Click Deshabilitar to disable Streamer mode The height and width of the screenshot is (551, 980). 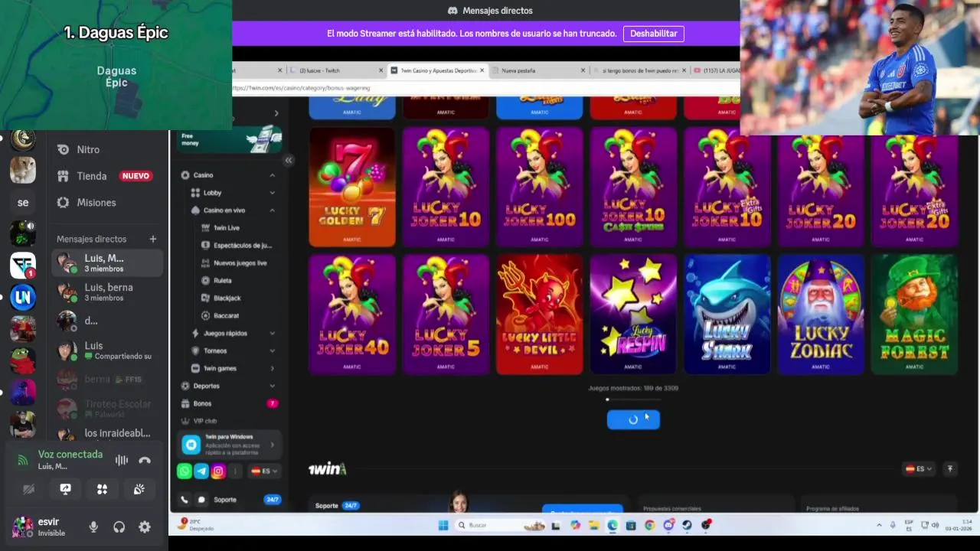tap(653, 34)
